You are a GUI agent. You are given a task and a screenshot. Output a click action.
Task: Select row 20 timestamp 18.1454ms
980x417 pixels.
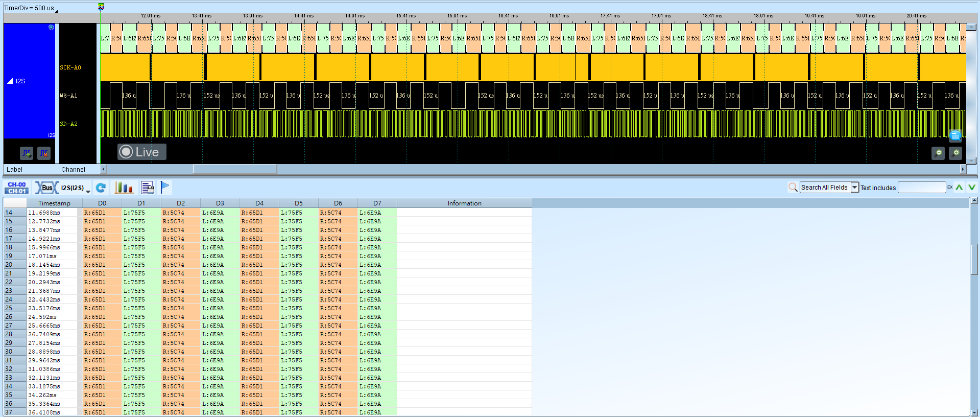44,265
